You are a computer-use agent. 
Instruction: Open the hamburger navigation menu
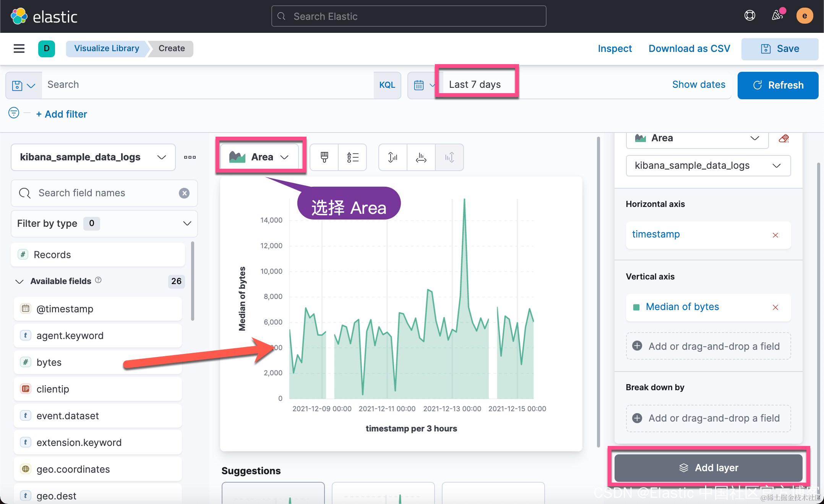tap(19, 48)
